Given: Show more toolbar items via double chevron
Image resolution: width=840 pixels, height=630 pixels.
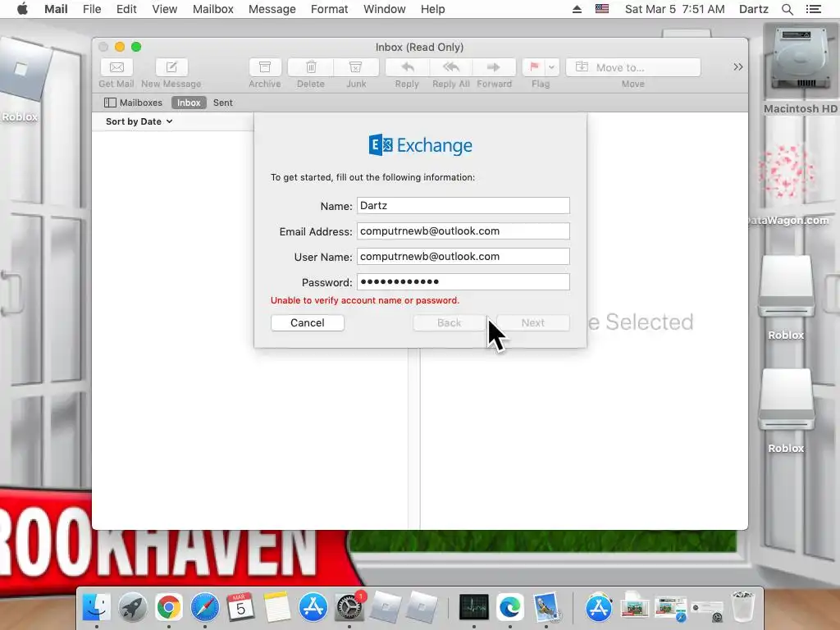Looking at the screenshot, I should pyautogui.click(x=738, y=67).
